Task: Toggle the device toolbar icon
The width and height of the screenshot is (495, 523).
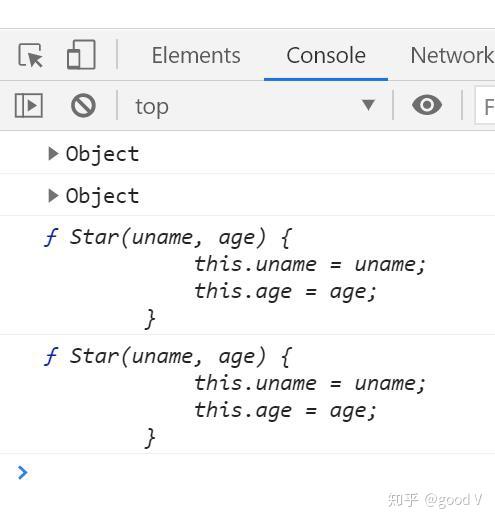Action: 81,55
